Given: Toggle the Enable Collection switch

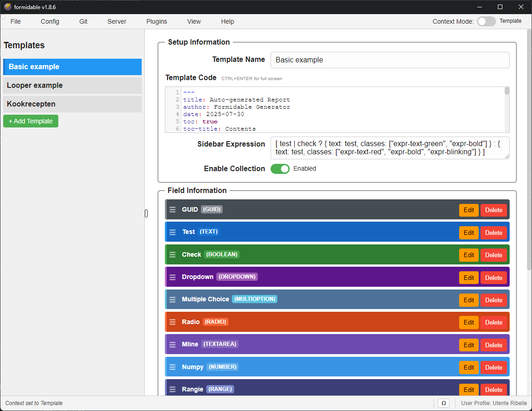Looking at the screenshot, I should pyautogui.click(x=280, y=168).
